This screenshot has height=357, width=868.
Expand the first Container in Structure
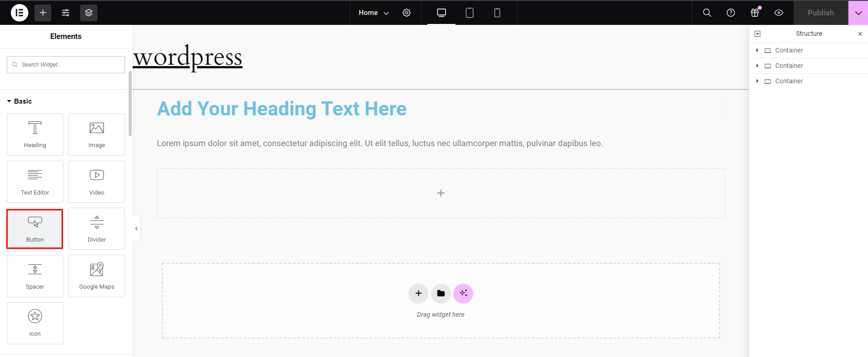pyautogui.click(x=757, y=50)
